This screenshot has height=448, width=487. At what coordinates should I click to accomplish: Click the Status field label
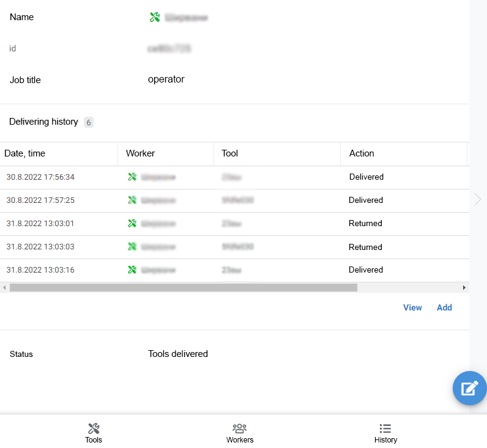[x=21, y=354]
